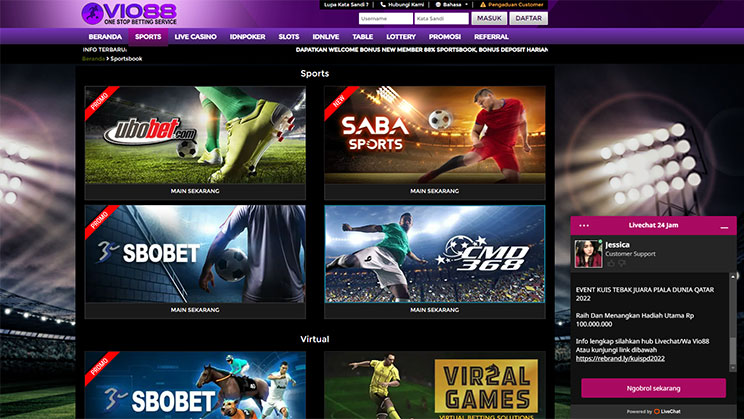Image resolution: width=744 pixels, height=419 pixels.
Task: Open Hubungi Kami phone contact link
Action: tap(402, 5)
